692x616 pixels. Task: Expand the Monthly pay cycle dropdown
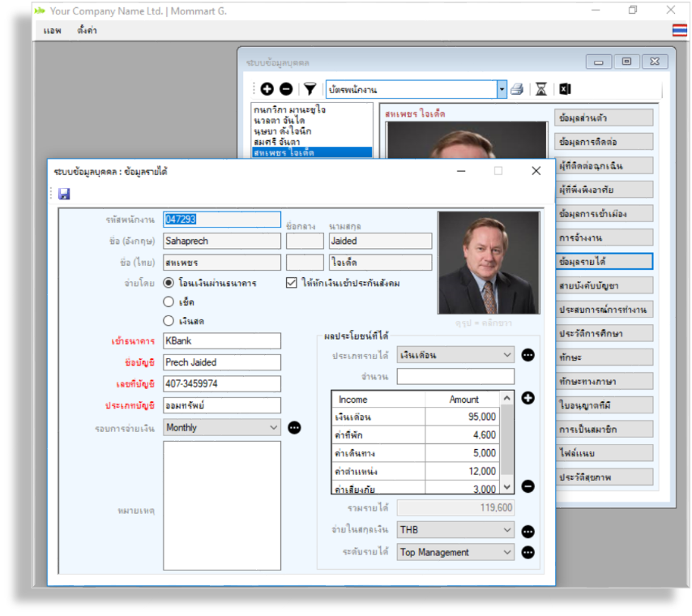pos(272,427)
